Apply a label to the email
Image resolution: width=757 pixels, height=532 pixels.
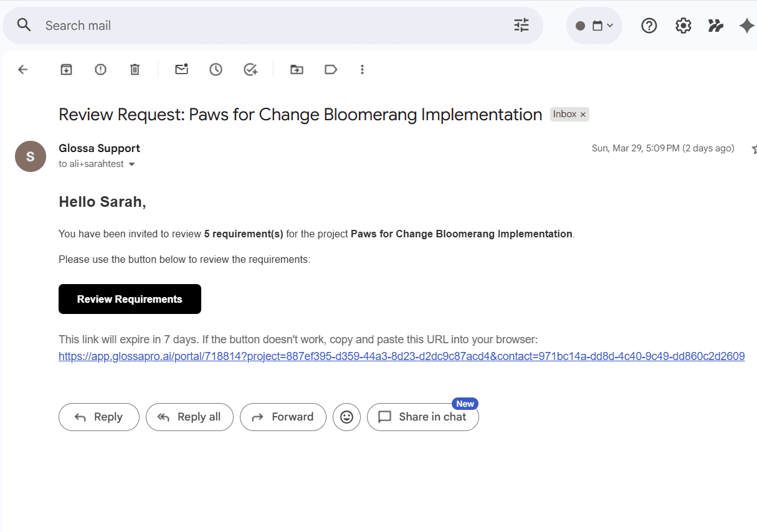[x=331, y=69]
